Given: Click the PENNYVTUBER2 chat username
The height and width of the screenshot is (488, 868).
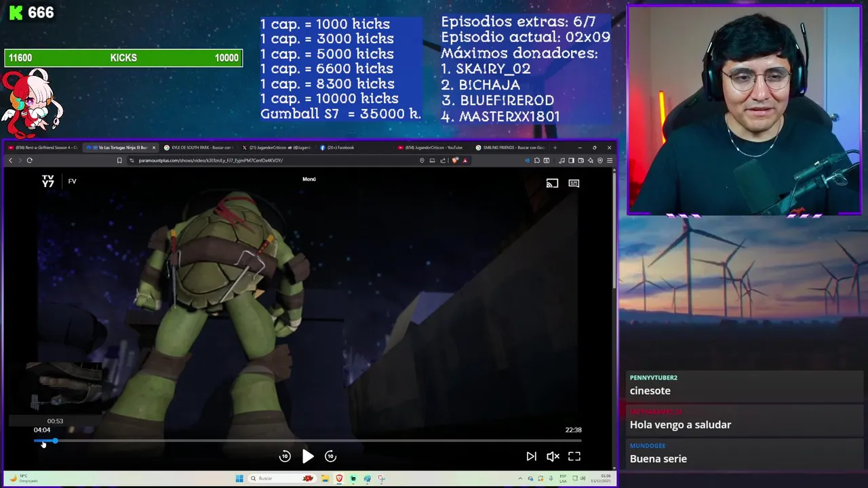Looking at the screenshot, I should (653, 378).
